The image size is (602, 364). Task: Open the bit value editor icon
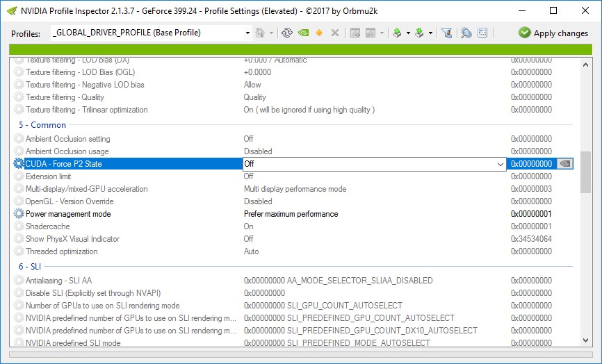click(x=482, y=33)
